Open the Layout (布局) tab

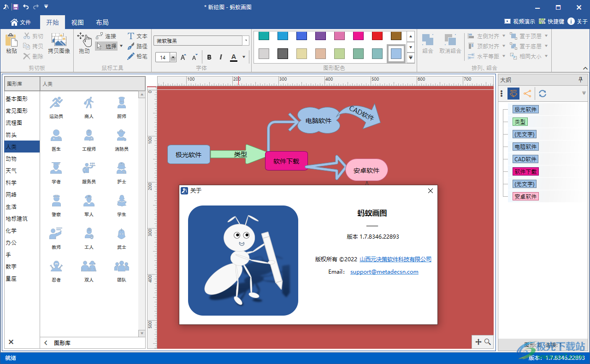pos(102,22)
